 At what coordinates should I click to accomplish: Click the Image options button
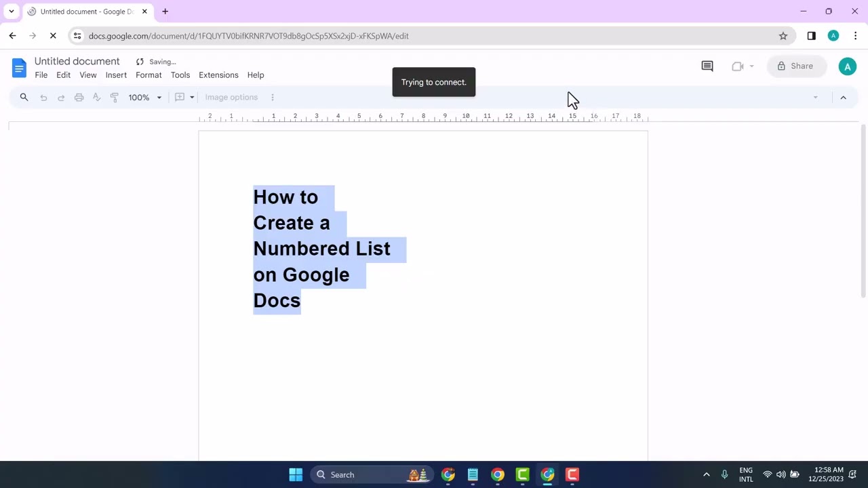tap(231, 98)
